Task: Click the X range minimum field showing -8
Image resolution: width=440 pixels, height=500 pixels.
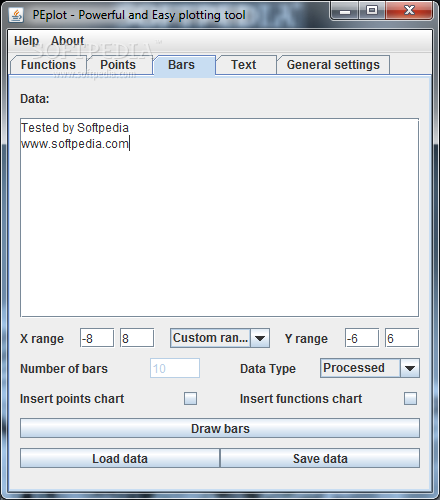Action: 97,338
